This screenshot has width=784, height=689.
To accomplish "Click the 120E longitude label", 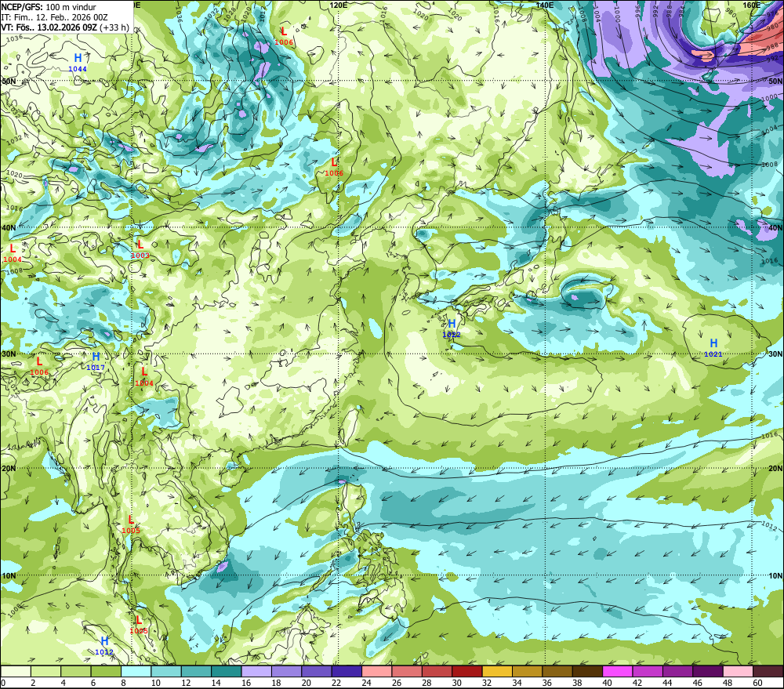I will coord(339,5).
